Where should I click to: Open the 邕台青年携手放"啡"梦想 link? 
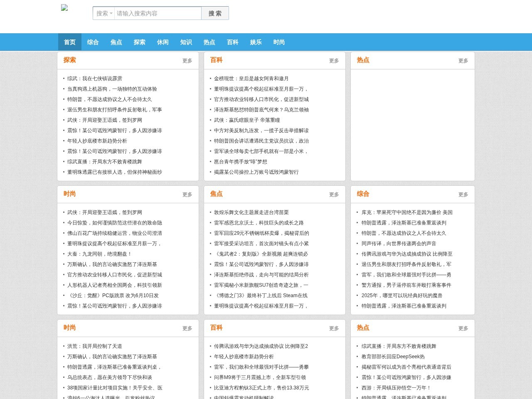point(241,162)
